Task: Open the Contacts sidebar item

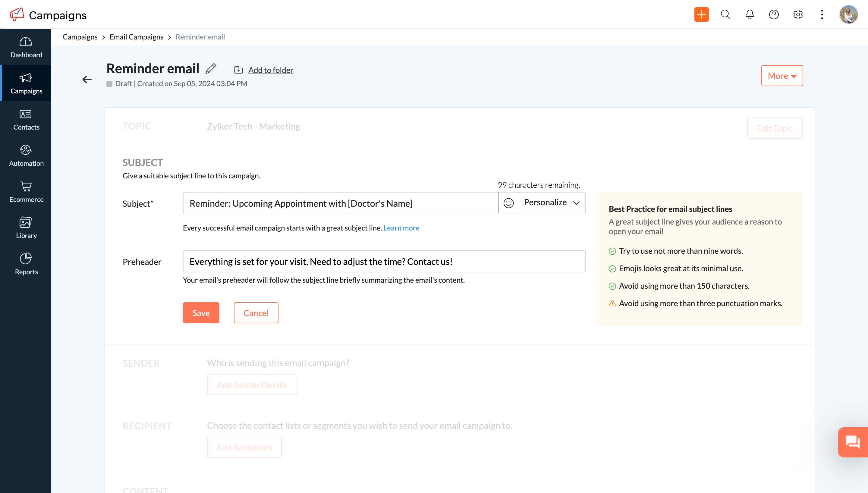Action: [x=26, y=120]
